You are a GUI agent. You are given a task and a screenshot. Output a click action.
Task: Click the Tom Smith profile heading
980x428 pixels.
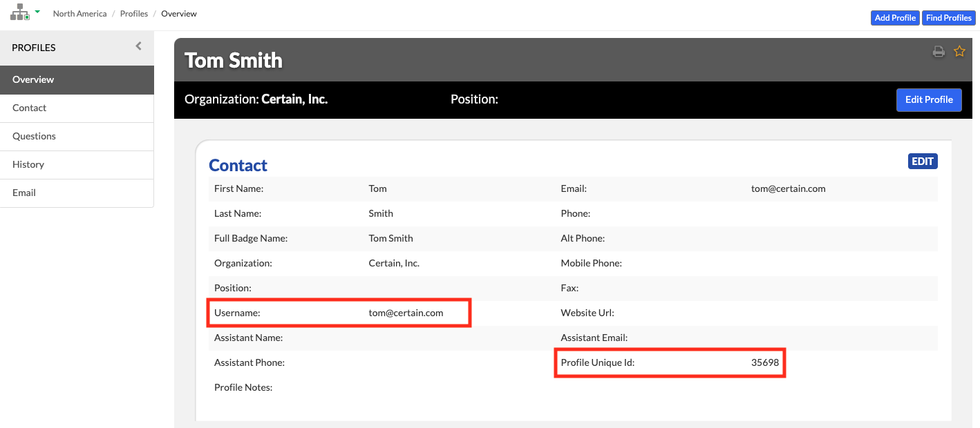pyautogui.click(x=234, y=60)
